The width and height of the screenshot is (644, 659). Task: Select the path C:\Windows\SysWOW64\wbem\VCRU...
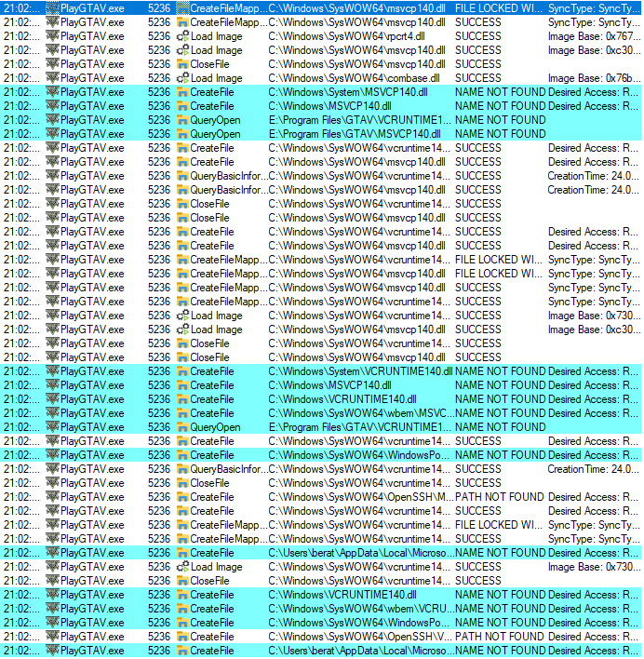click(360, 609)
